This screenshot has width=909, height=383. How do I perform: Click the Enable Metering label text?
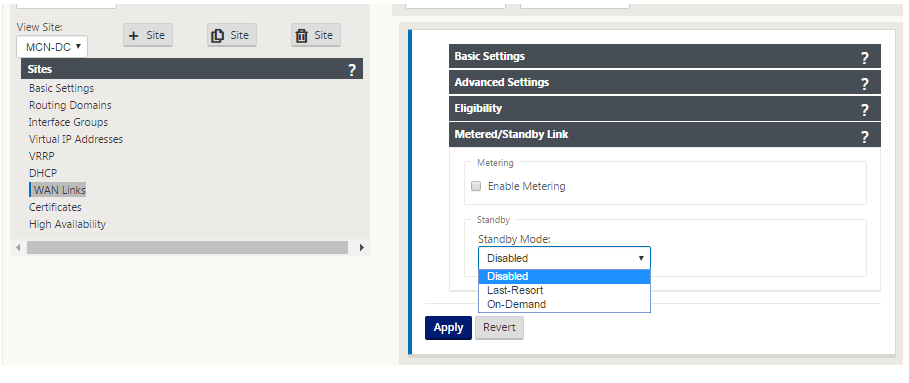[x=526, y=186]
